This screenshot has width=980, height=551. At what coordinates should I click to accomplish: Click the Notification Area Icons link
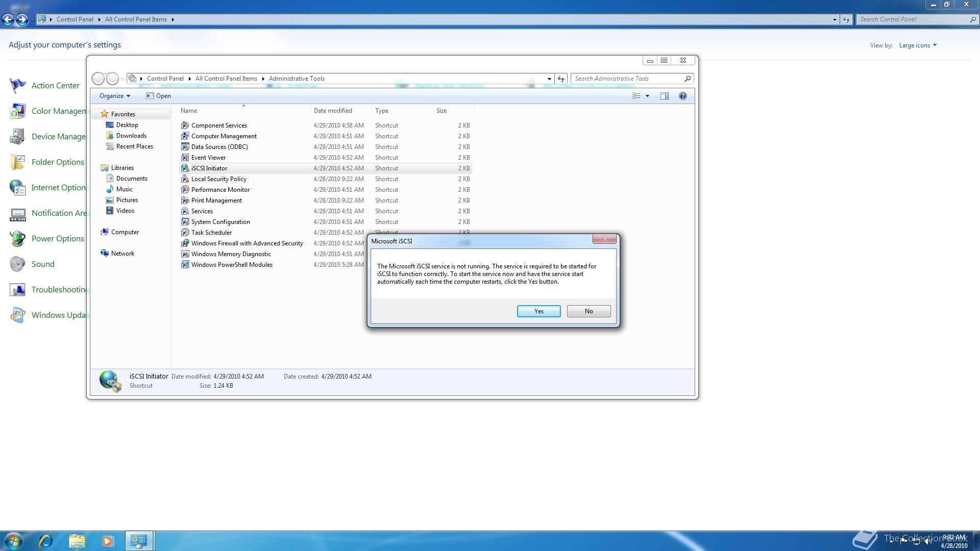59,213
